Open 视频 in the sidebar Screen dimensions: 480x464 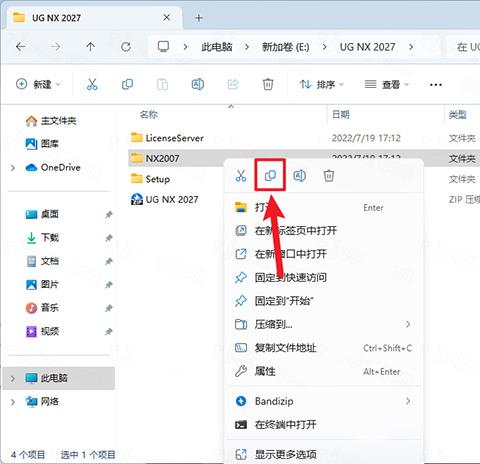(42, 331)
